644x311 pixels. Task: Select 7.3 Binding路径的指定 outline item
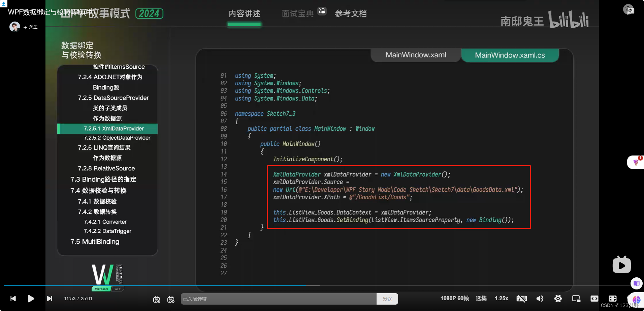103,179
